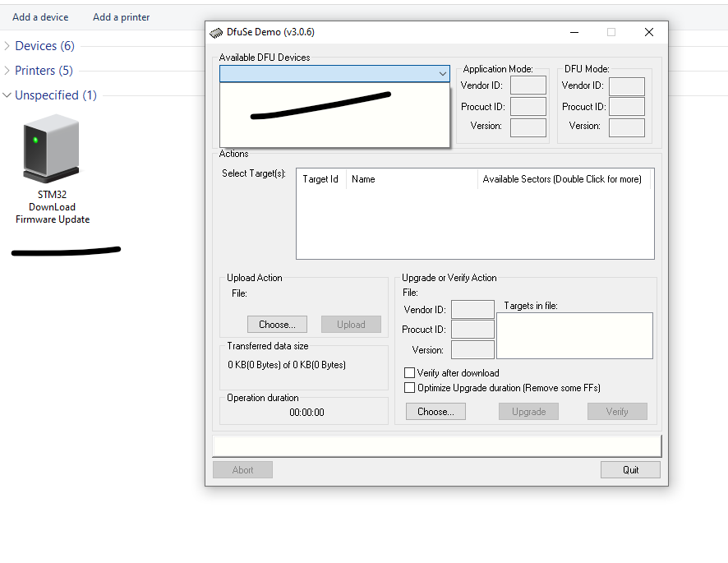Click the Target Id column header
Image resolution: width=728 pixels, height=563 pixels.
tap(320, 179)
